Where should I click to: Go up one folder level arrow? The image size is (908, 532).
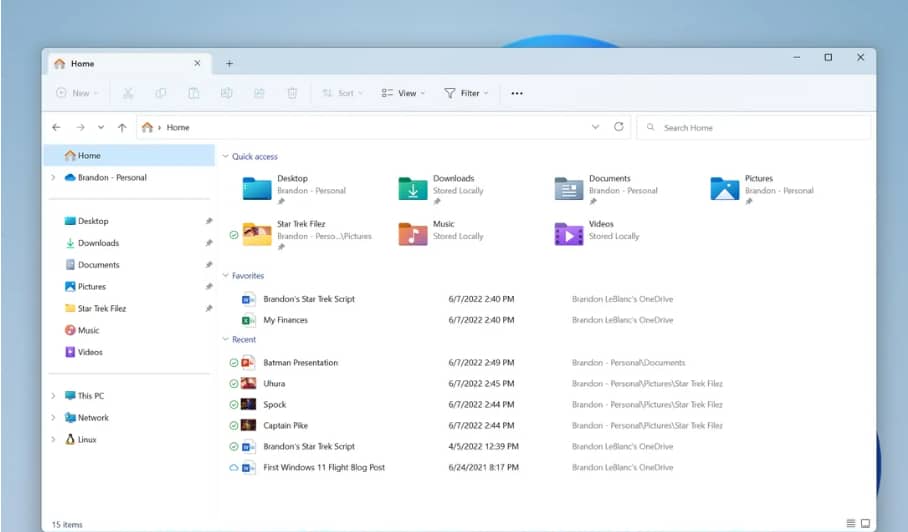coord(122,127)
